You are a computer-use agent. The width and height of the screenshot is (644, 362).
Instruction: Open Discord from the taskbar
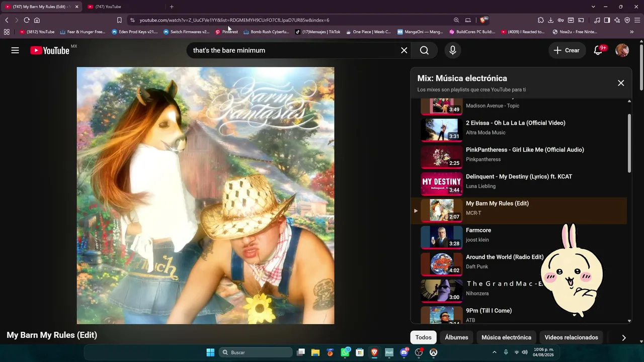tap(404, 352)
